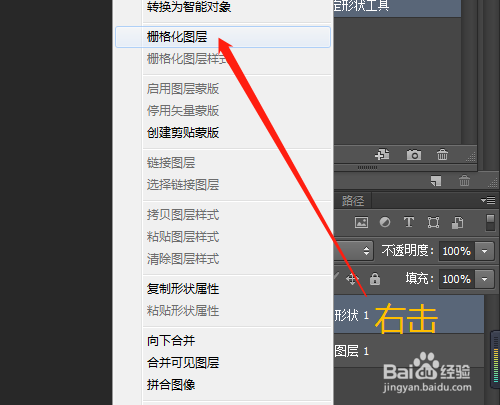
Task: Toggle lock all padlock icon
Action: point(375,279)
